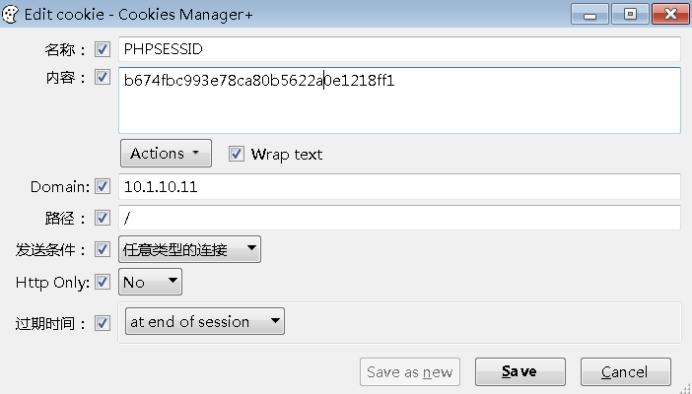Toggle the 内容 checkbox

click(102, 77)
